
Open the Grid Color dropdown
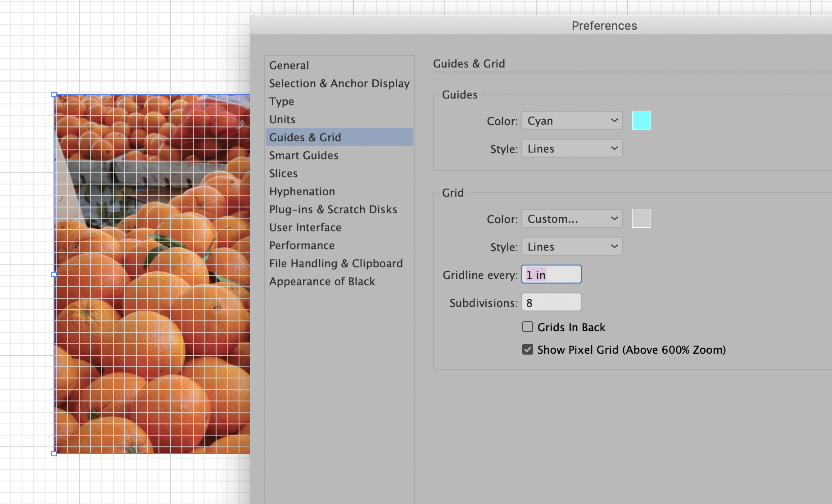(x=572, y=219)
